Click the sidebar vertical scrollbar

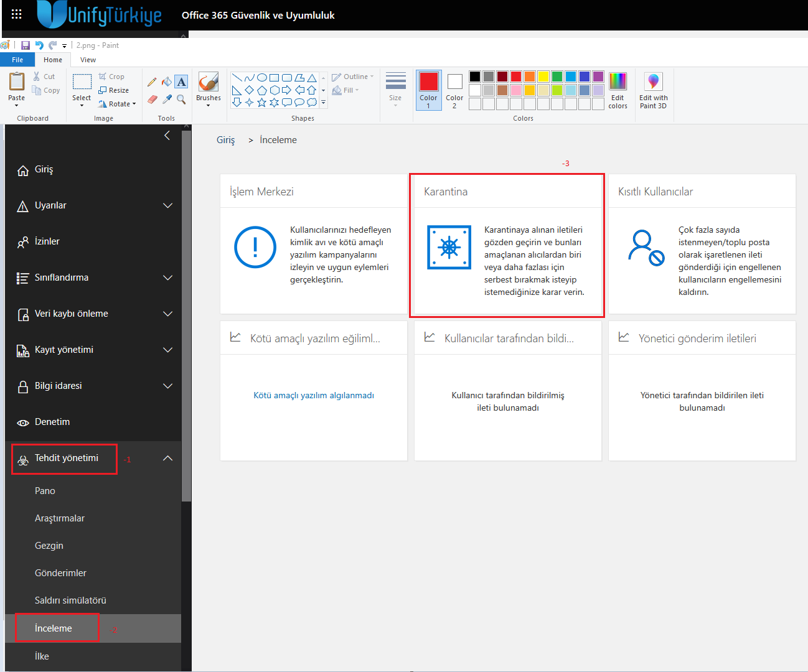(186, 315)
